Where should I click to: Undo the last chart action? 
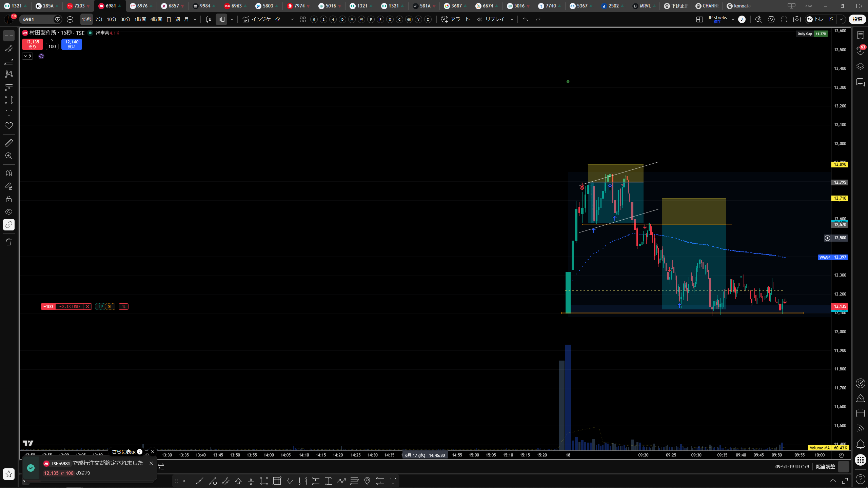(x=525, y=19)
